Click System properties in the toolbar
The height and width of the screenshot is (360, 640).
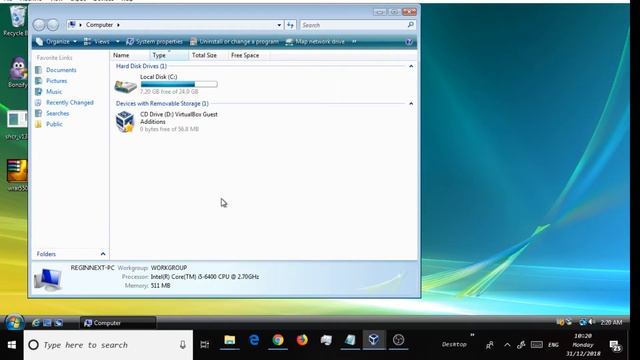pos(154,42)
